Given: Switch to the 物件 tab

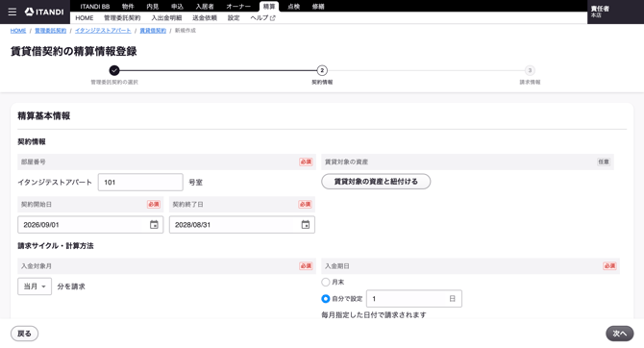Looking at the screenshot, I should coord(128,7).
